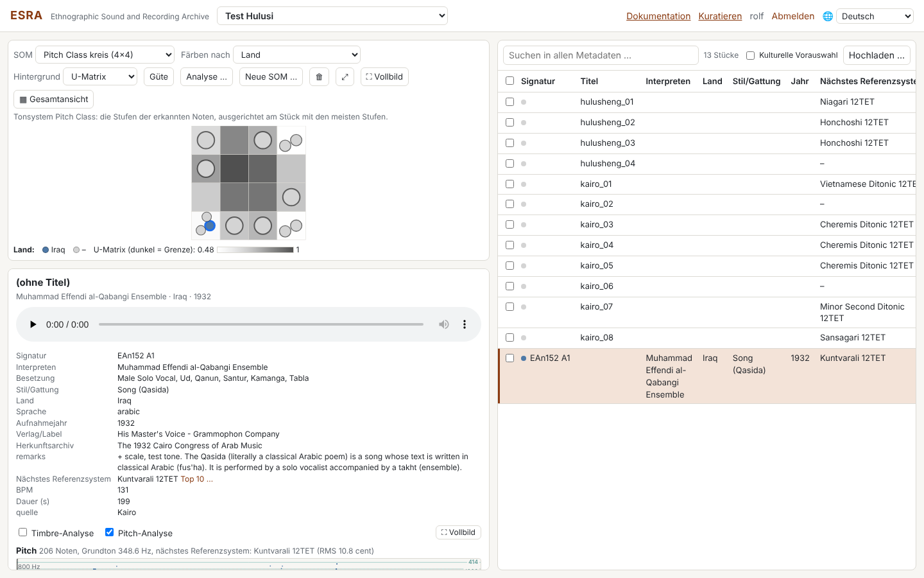The height and width of the screenshot is (578, 924).
Task: Select the kairo_07 row title
Action: [596, 307]
